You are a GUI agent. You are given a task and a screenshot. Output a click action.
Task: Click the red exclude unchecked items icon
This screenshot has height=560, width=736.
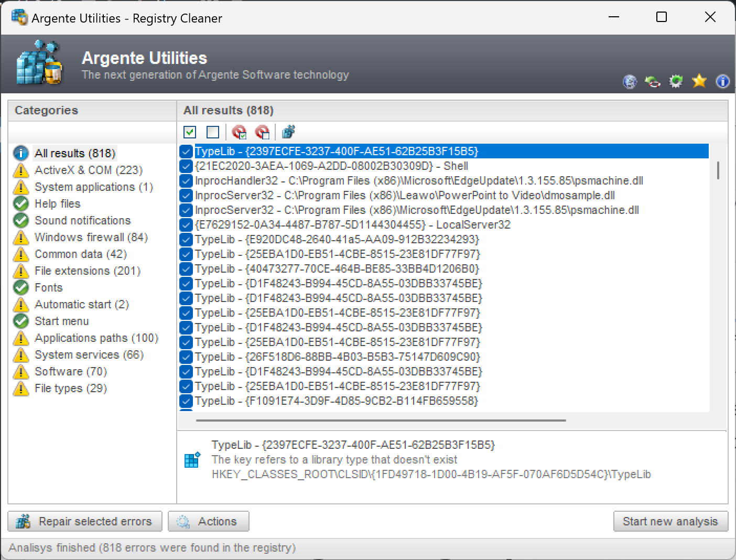point(262,132)
